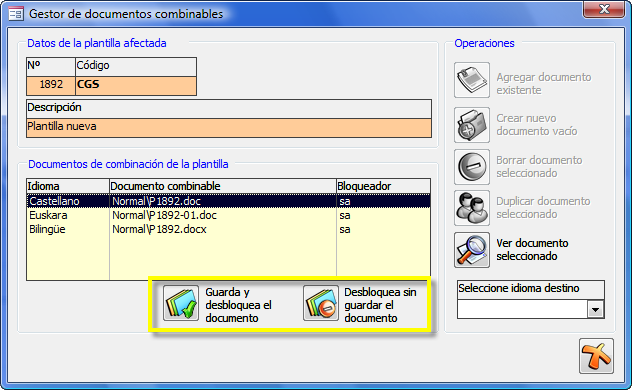The height and width of the screenshot is (390, 632).
Task: Click the Nº field value 1892
Action: coord(51,86)
